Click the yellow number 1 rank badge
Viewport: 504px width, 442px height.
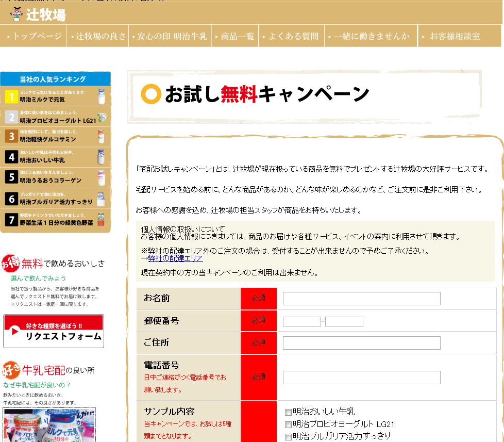pyautogui.click(x=11, y=96)
